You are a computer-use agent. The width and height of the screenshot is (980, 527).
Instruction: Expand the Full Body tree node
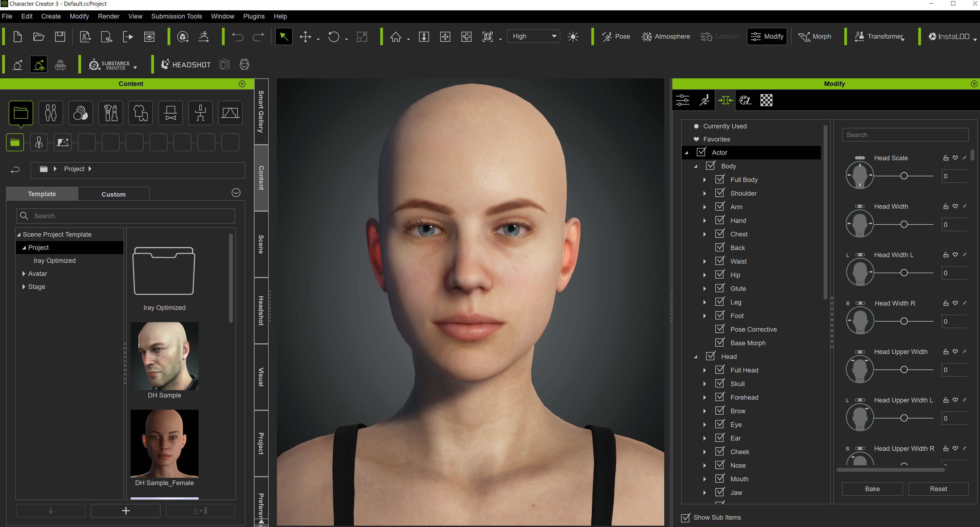(704, 180)
